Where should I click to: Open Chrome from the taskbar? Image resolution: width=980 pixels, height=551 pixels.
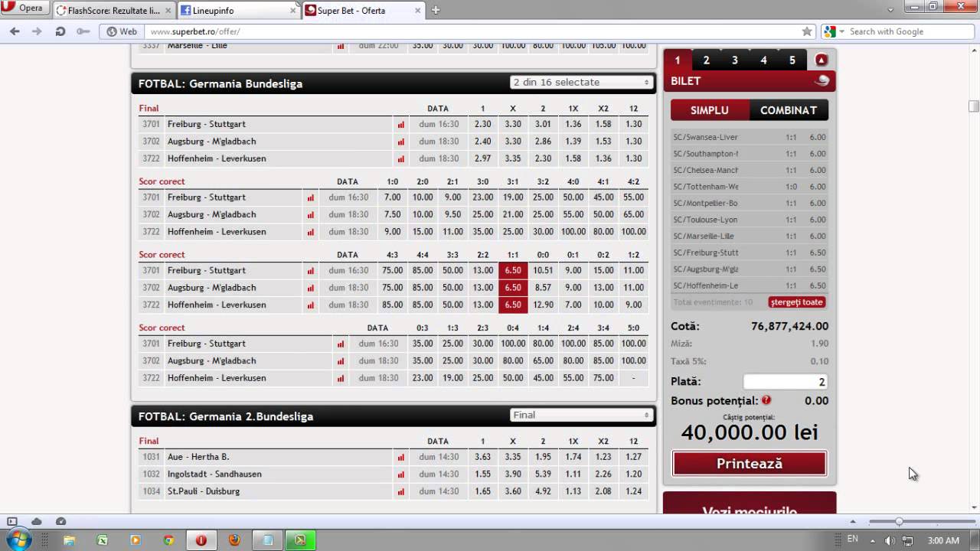(168, 540)
